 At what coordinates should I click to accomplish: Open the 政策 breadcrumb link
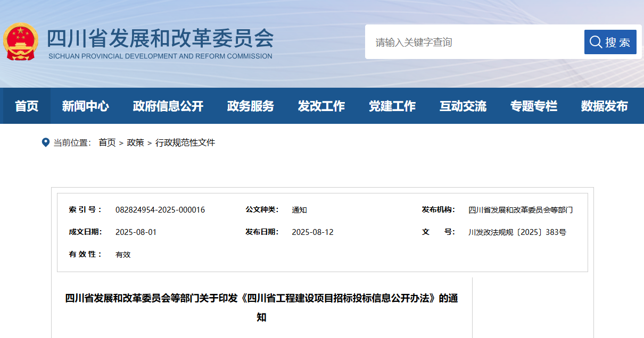(x=136, y=142)
